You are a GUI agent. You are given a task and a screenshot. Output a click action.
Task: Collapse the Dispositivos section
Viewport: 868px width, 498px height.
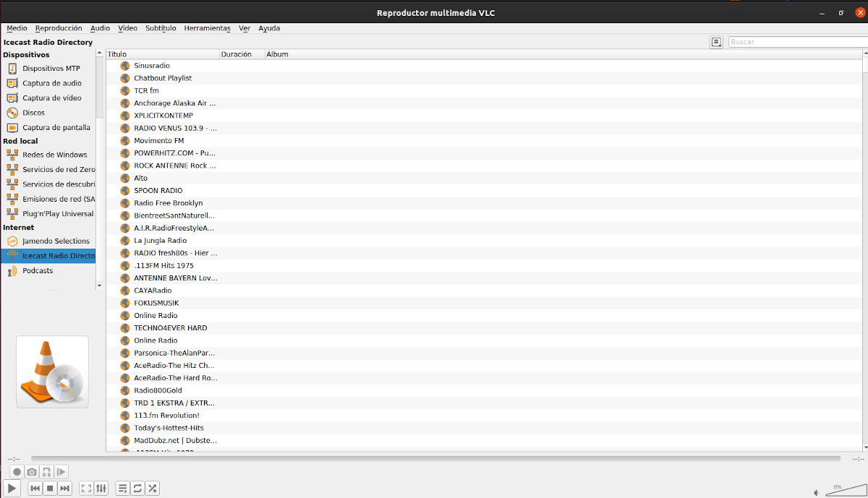tap(27, 54)
